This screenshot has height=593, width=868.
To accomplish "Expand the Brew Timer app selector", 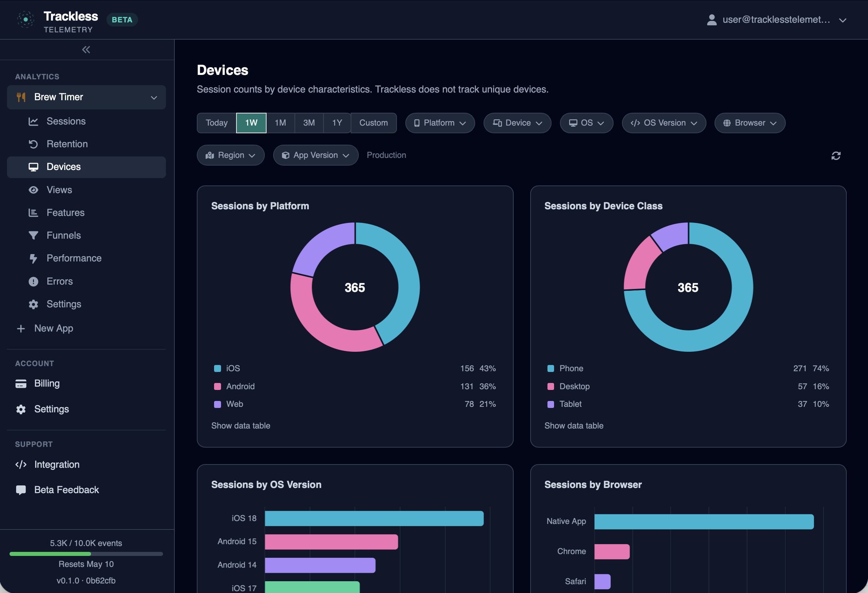I will click(86, 97).
